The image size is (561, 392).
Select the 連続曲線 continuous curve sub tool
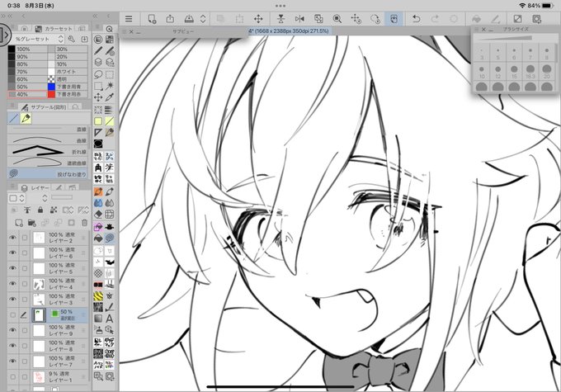pos(47,163)
